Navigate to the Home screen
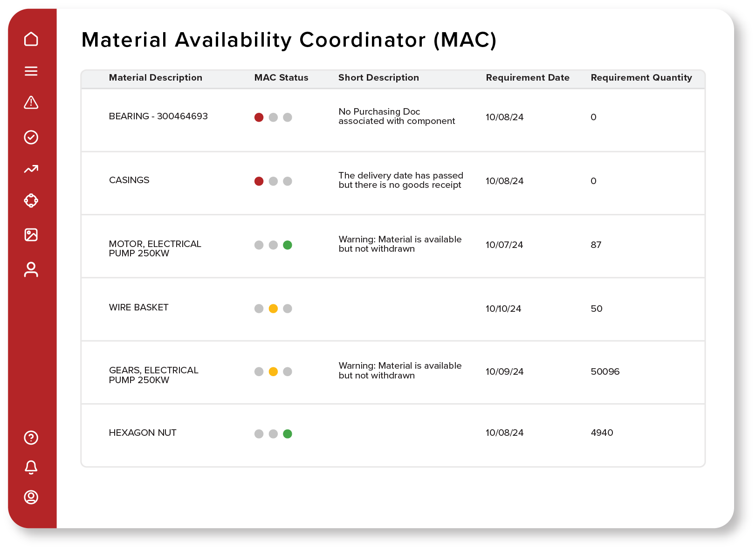 pos(31,39)
